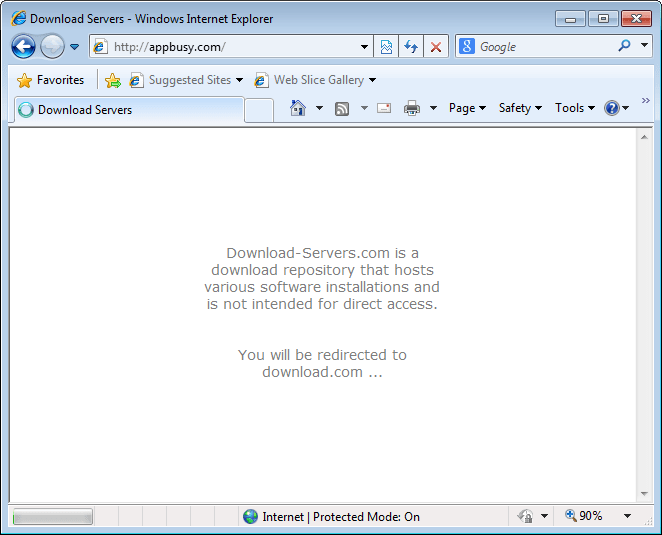Viewport: 662px width, 535px height.
Task: Focus the Google search box
Action: pos(547,46)
